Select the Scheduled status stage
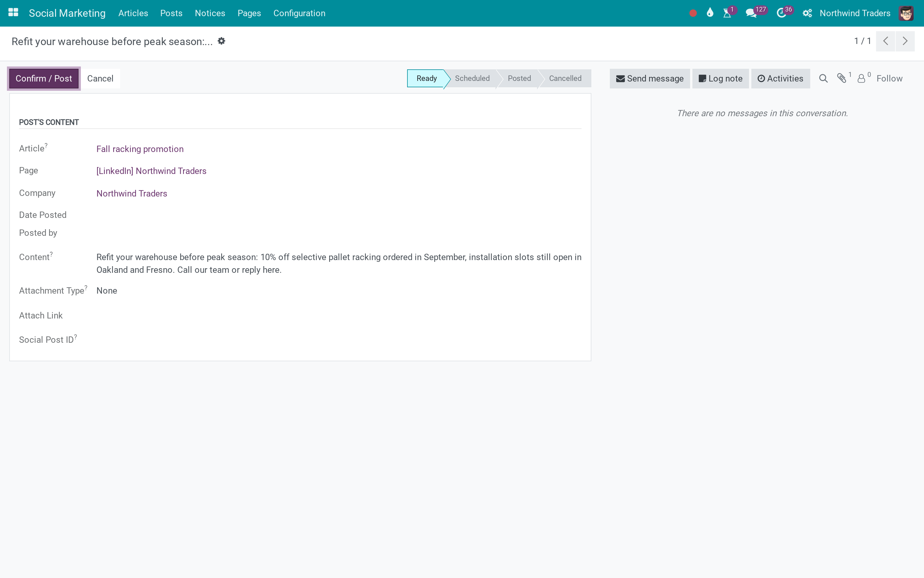The width and height of the screenshot is (924, 578). tap(472, 78)
